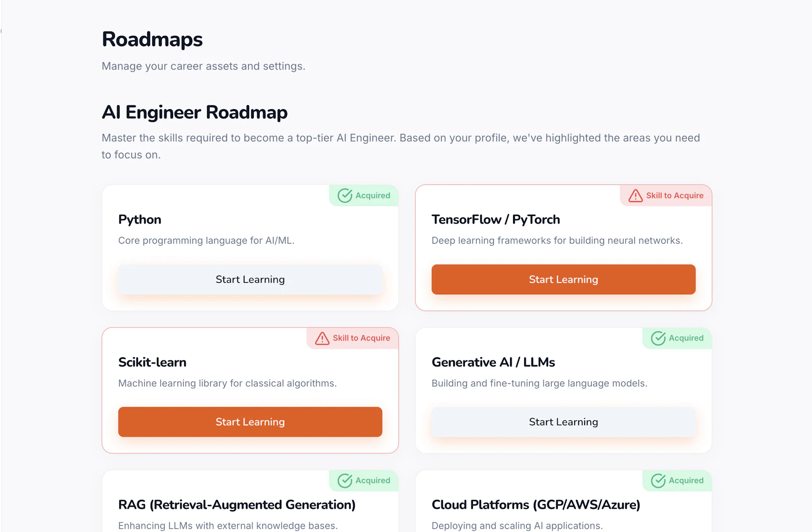Select the TensorFlow / PyTorch card title
Screen dimensions: 812x532
coord(496,219)
